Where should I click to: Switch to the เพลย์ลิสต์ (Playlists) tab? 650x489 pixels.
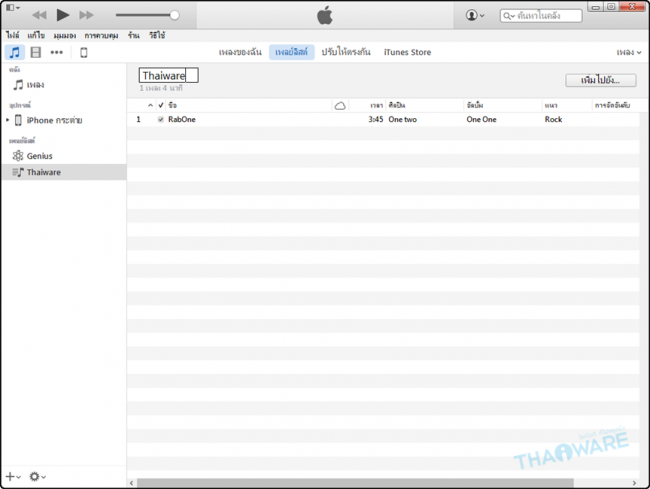(x=291, y=52)
